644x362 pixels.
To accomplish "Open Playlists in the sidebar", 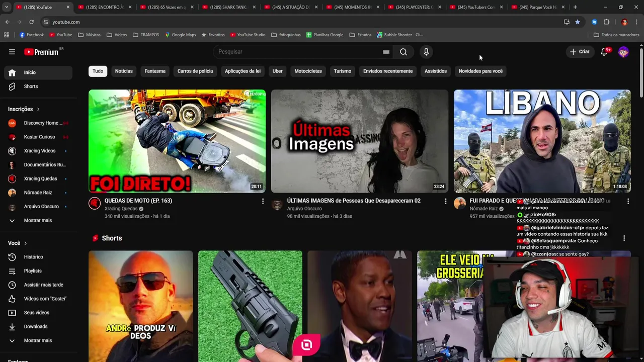I will click(x=38, y=271).
